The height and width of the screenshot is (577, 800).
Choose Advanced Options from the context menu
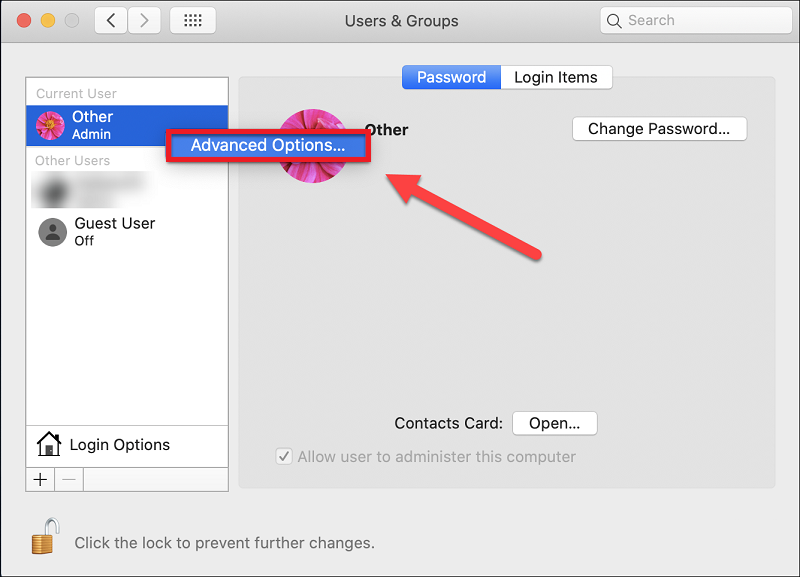click(x=268, y=145)
